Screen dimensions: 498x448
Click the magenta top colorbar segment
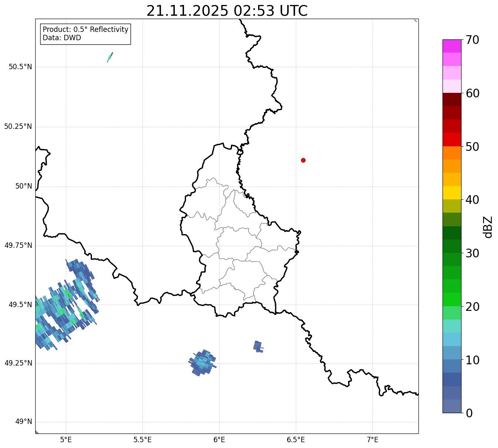pyautogui.click(x=452, y=46)
